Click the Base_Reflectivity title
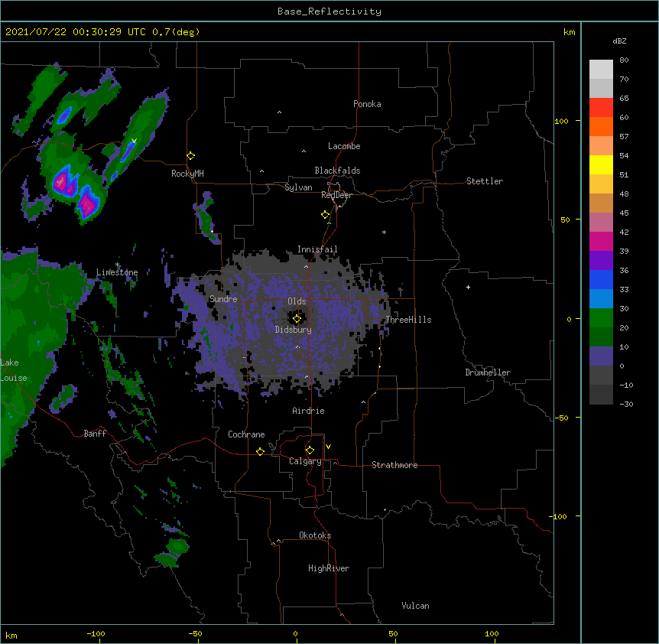Screen dimensions: 659x644 pos(329,11)
